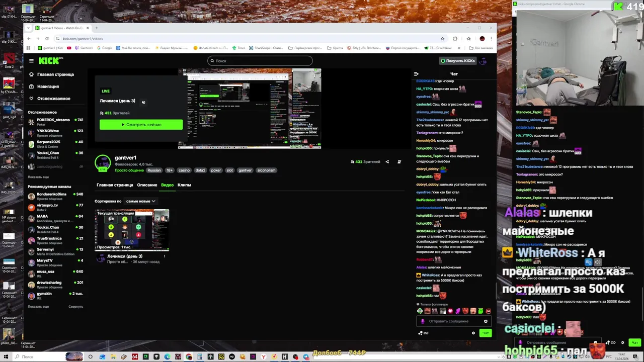
Task: Click the Chrome back arrow
Action: [x=29, y=39]
